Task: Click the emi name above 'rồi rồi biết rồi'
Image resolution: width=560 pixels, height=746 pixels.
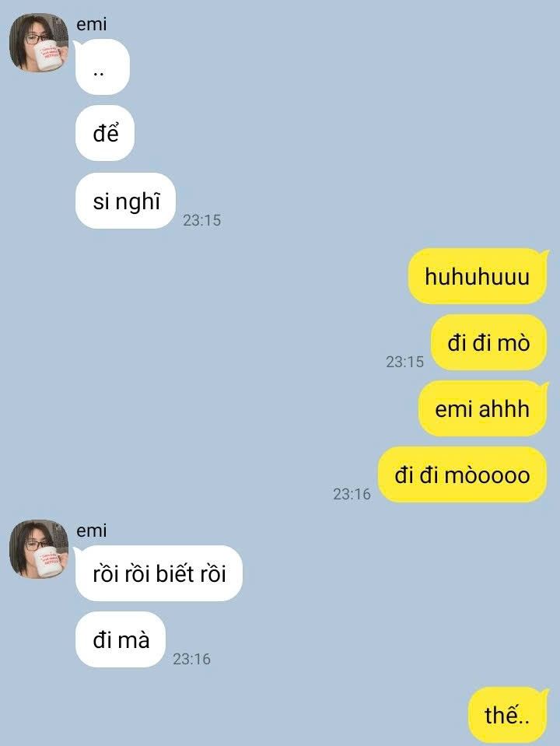Action: (91, 530)
